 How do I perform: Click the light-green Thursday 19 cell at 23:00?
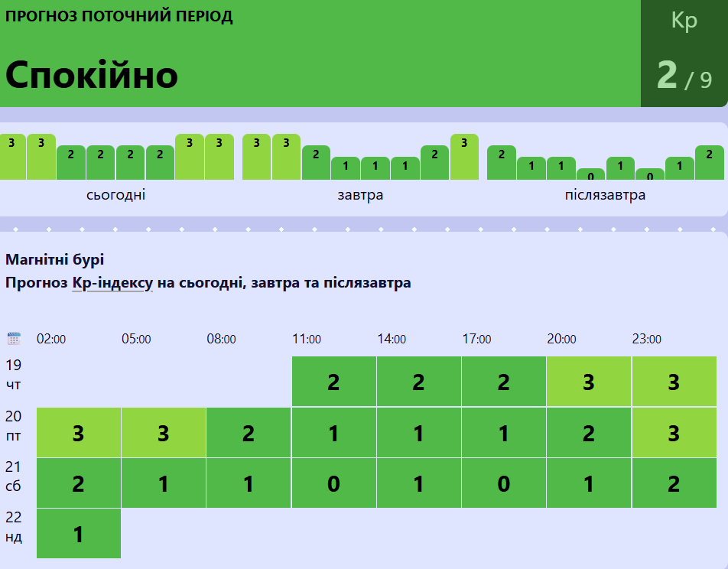click(x=673, y=382)
